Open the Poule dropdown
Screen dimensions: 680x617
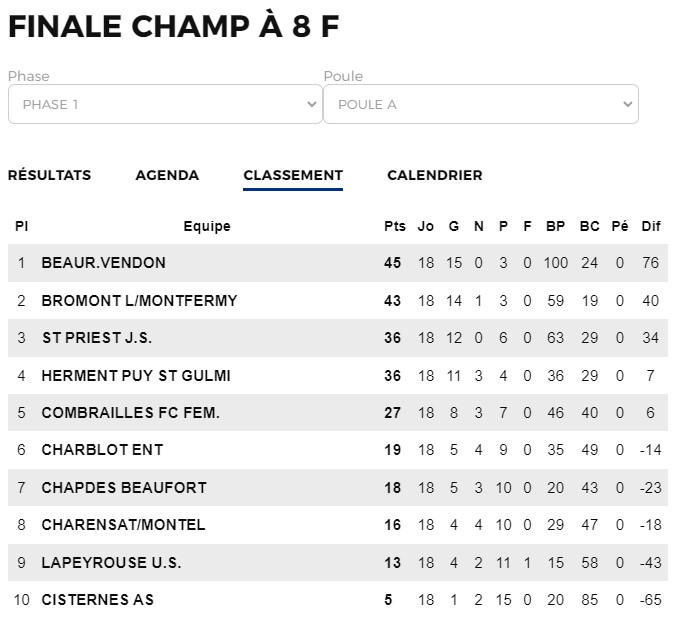[x=481, y=104]
